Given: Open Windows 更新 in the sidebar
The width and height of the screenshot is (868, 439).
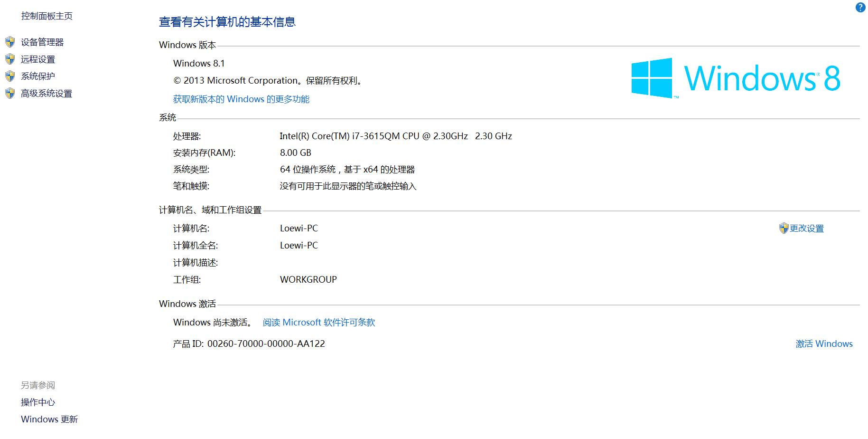Looking at the screenshot, I should point(49,419).
